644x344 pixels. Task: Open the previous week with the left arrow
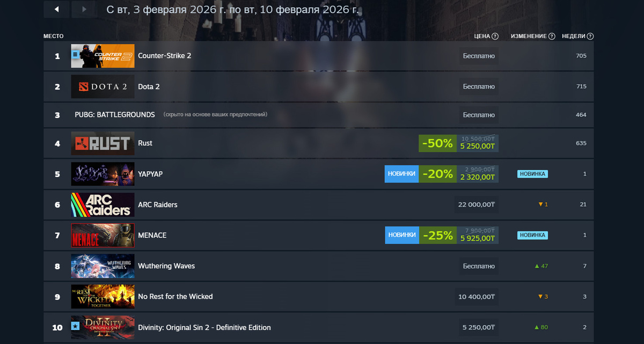pyautogui.click(x=56, y=10)
